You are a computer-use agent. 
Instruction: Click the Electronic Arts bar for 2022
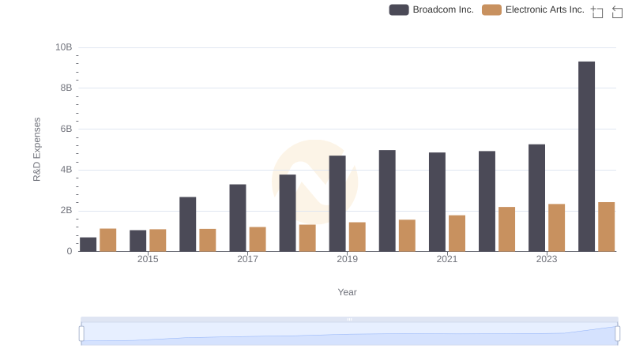[507, 229]
